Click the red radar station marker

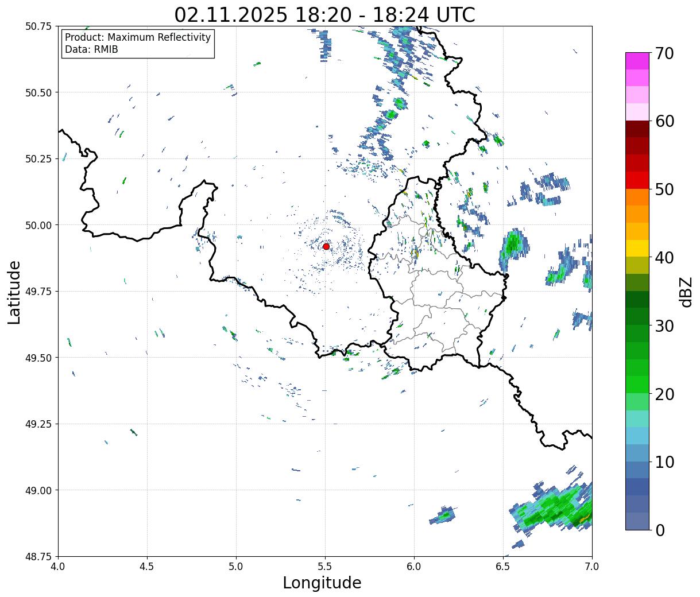pyautogui.click(x=326, y=246)
